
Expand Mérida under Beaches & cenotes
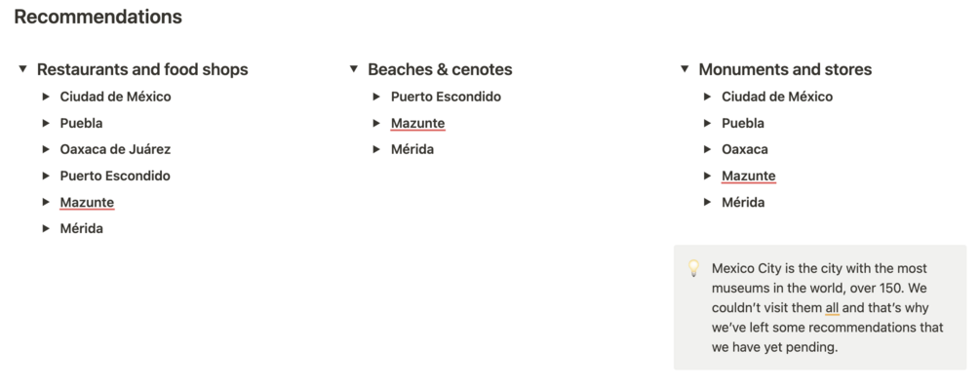click(x=376, y=149)
